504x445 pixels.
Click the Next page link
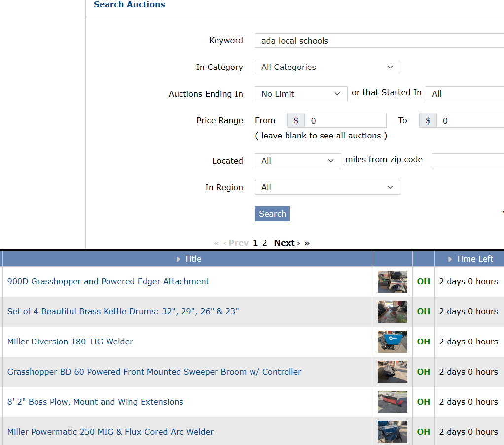point(287,243)
